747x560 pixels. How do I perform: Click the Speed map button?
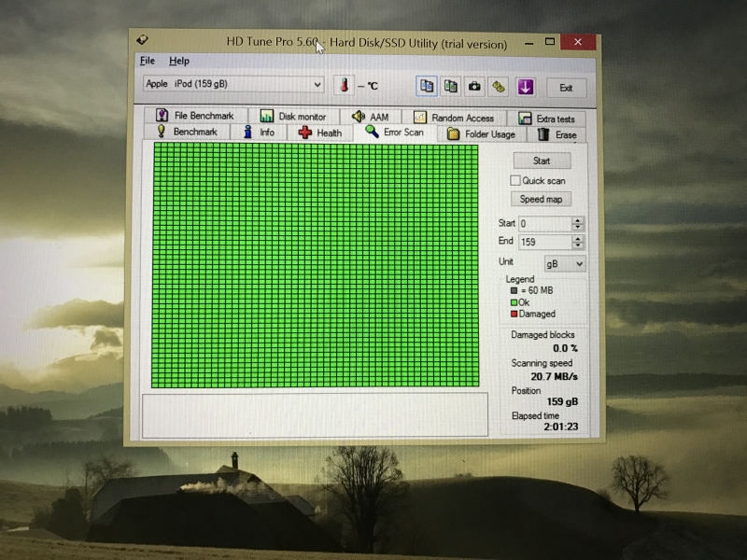tap(541, 199)
